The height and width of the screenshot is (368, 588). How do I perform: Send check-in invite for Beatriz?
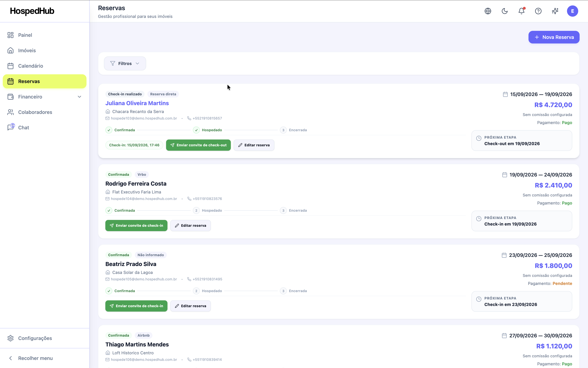click(136, 306)
